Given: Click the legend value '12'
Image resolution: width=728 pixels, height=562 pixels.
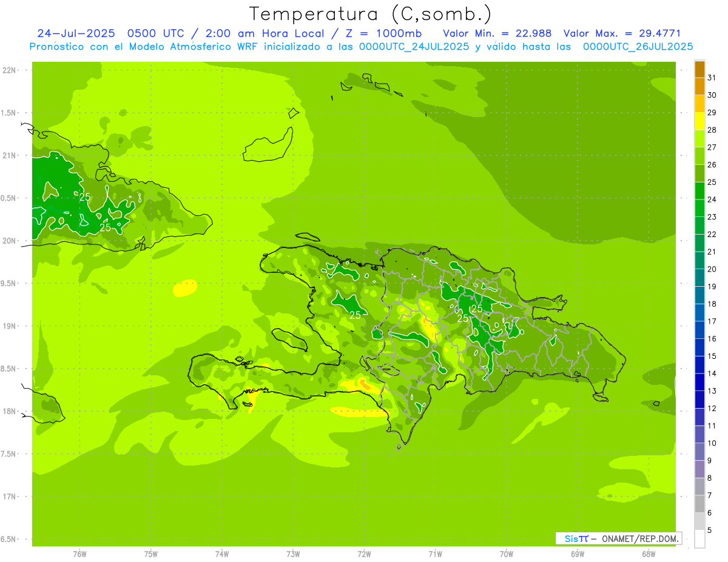Looking at the screenshot, I should (712, 409).
